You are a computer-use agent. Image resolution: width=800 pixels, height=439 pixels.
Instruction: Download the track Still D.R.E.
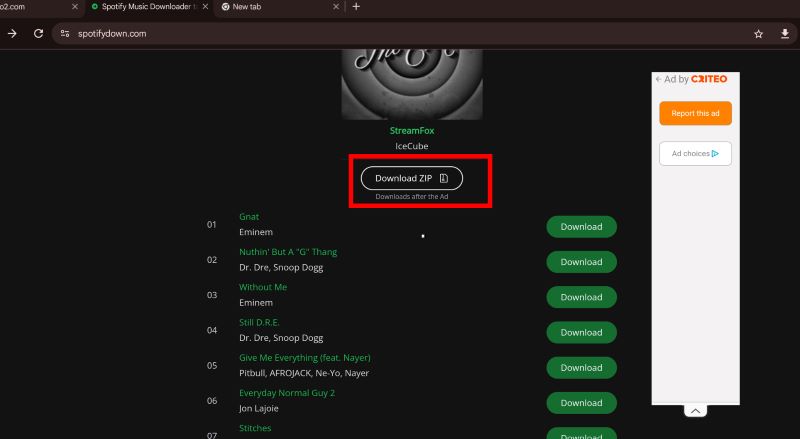(581, 332)
